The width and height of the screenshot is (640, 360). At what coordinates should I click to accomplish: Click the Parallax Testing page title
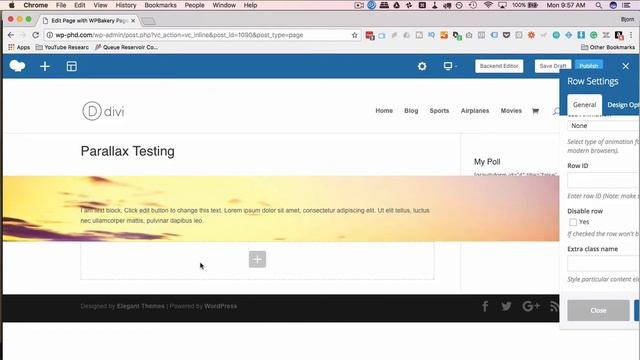point(127,151)
